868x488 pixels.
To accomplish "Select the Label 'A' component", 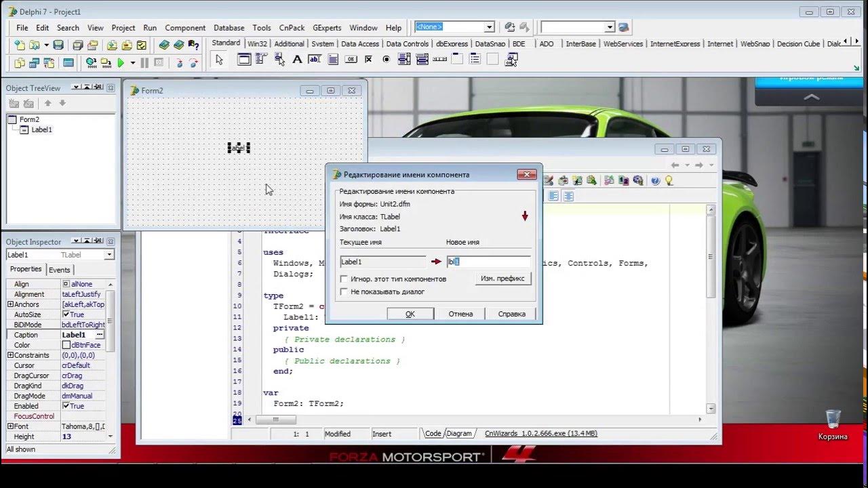I will click(297, 60).
